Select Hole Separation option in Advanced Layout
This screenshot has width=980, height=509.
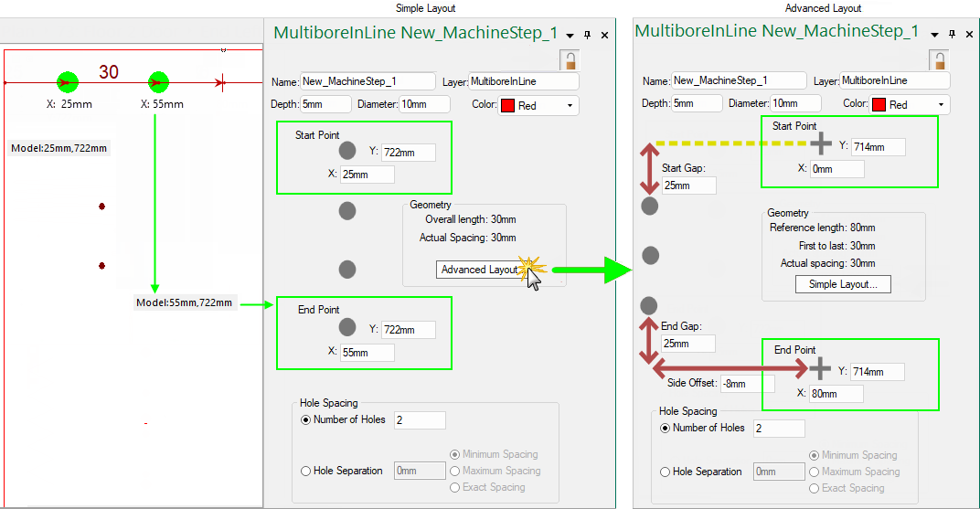click(x=666, y=472)
